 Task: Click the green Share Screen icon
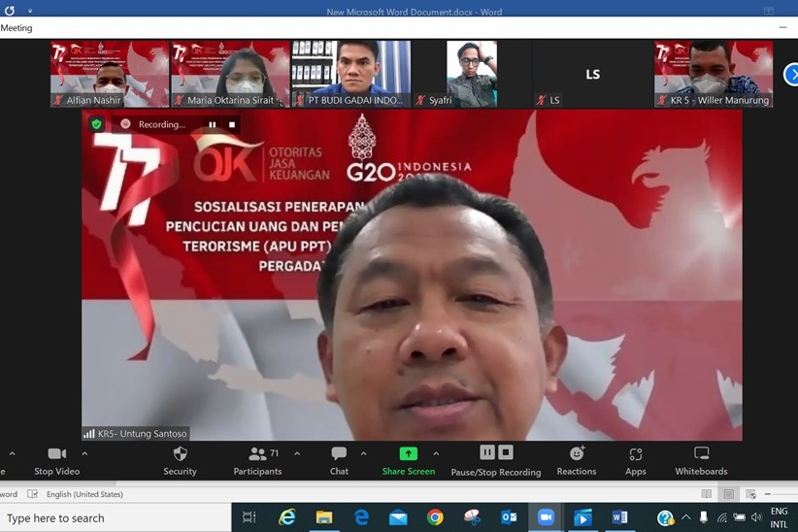pos(409,453)
